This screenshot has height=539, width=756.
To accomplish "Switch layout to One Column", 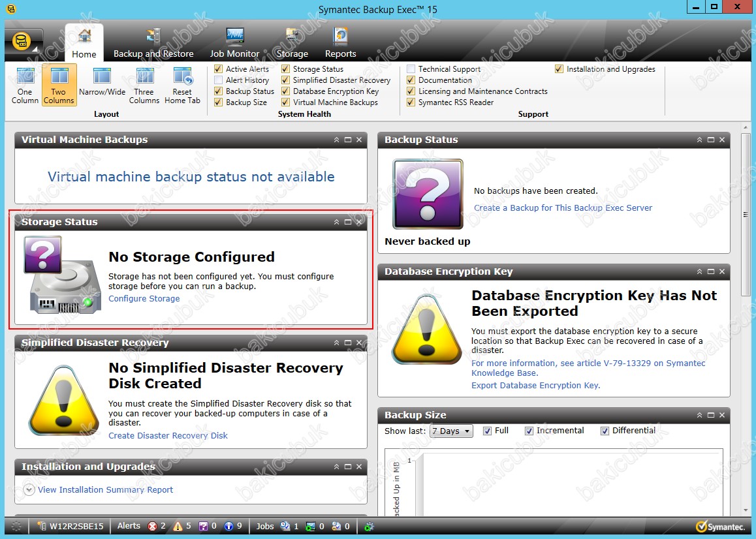I will 25,85.
